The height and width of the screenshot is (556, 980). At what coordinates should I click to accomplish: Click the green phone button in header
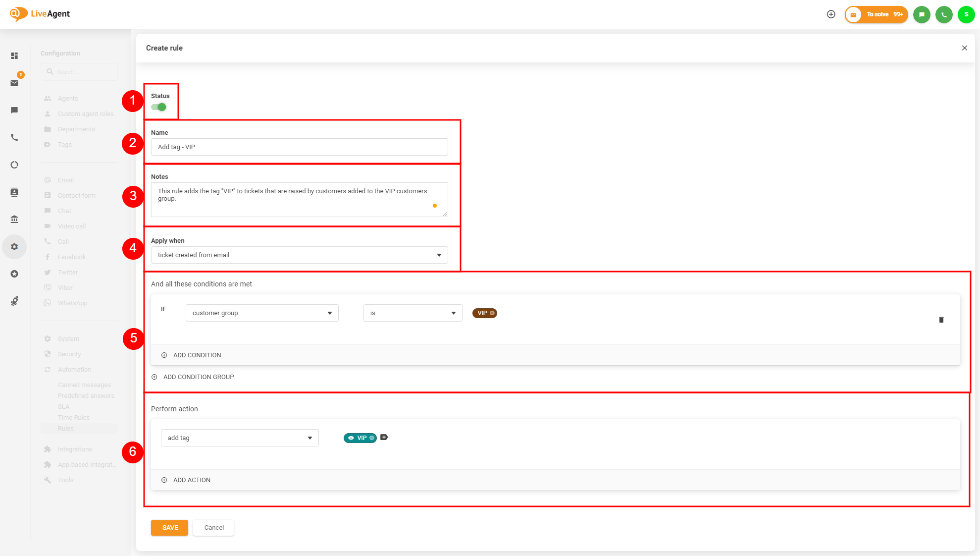tap(944, 14)
